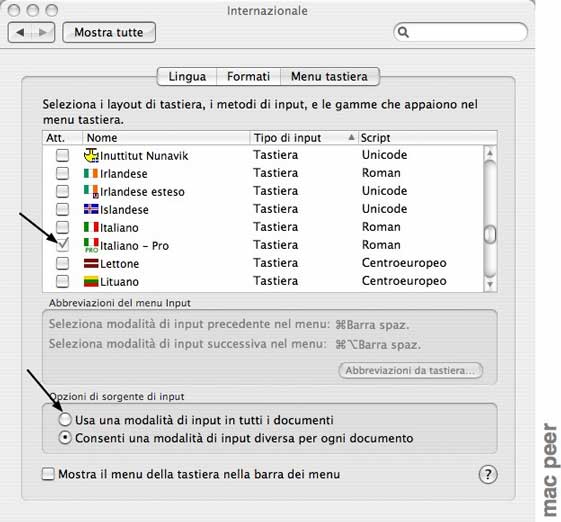
Task: Click scroll down arrow in keyboard list
Action: click(490, 284)
